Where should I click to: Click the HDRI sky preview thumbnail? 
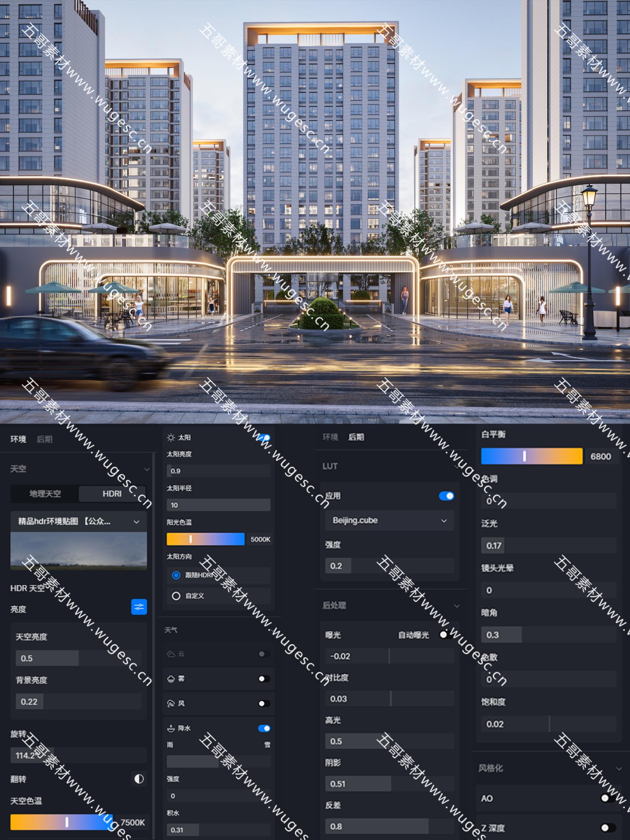[x=79, y=550]
